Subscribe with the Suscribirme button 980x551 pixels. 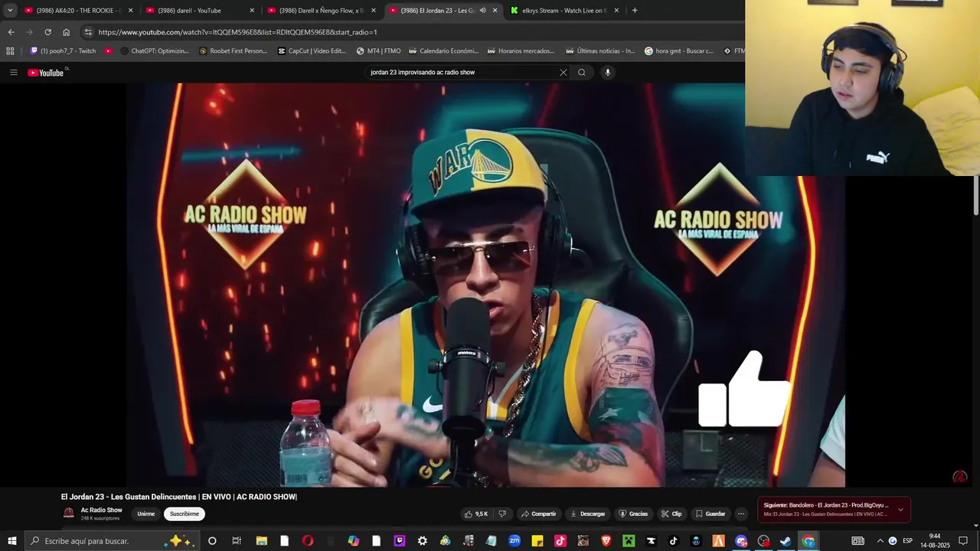coord(185,514)
